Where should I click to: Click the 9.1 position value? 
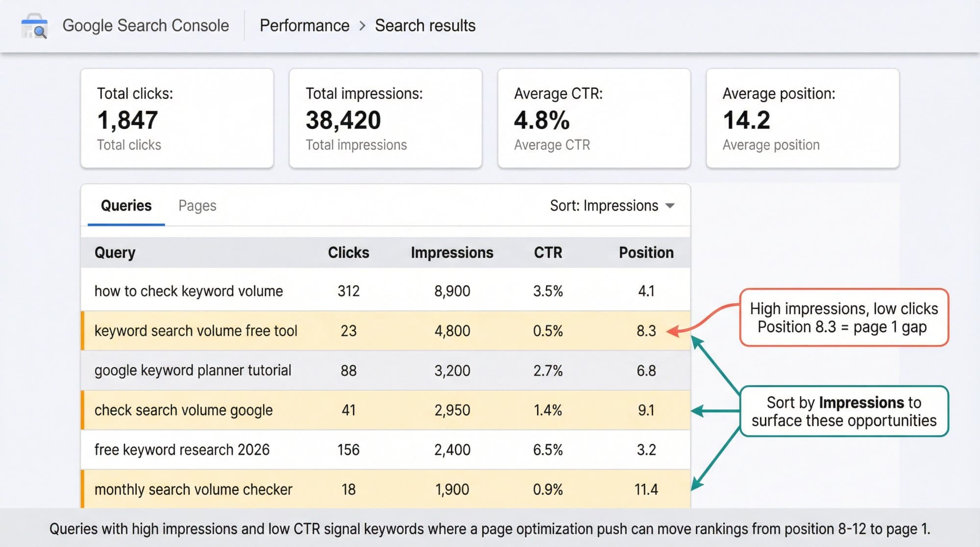(x=646, y=410)
